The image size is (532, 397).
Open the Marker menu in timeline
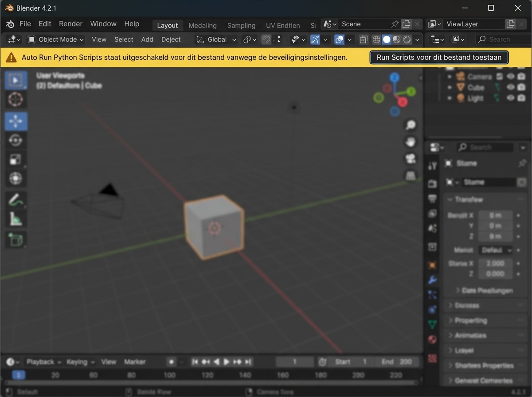point(135,362)
